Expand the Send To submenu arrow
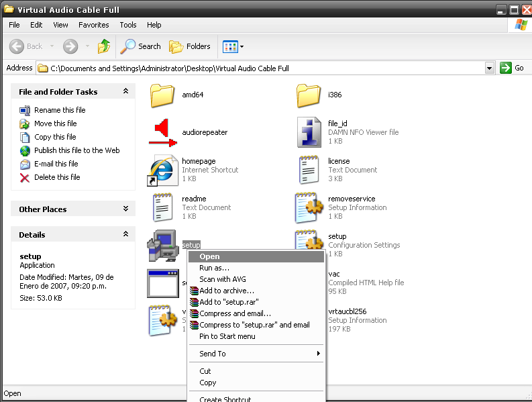 coord(318,354)
